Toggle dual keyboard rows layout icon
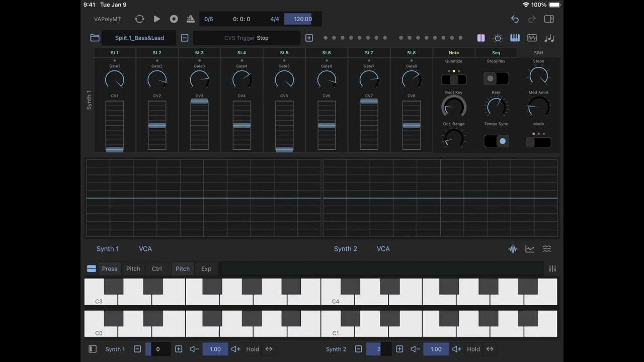Image resolution: width=644 pixels, height=362 pixels. 92,269
